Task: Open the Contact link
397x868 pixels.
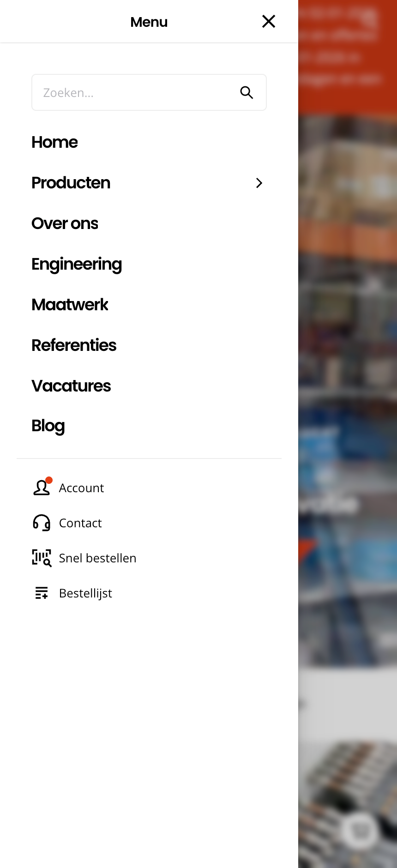Action: click(80, 523)
